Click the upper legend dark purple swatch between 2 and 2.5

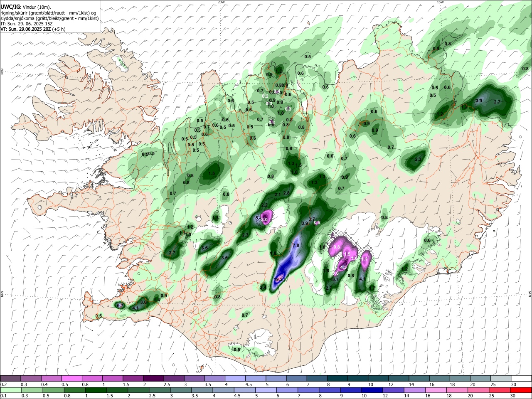click(x=153, y=379)
